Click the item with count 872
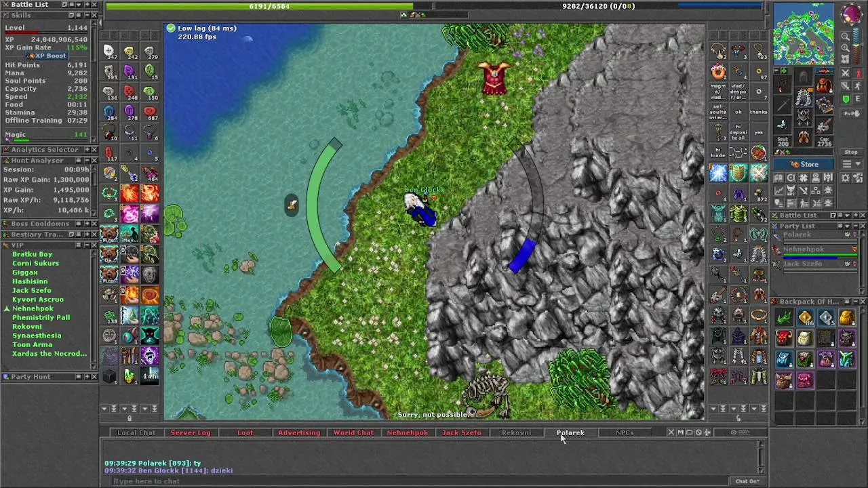This screenshot has width=868, height=488. [759, 195]
